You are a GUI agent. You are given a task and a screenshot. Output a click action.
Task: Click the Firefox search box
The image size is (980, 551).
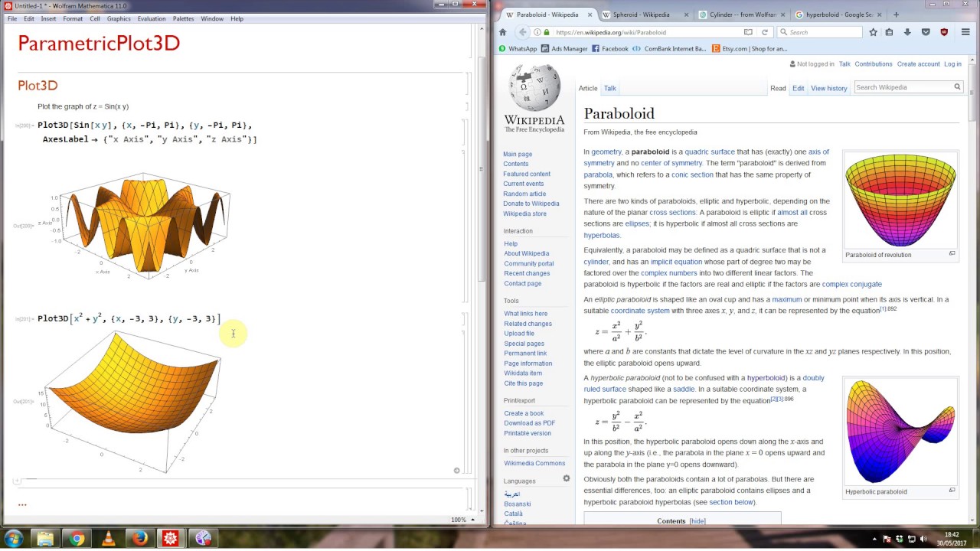click(819, 32)
